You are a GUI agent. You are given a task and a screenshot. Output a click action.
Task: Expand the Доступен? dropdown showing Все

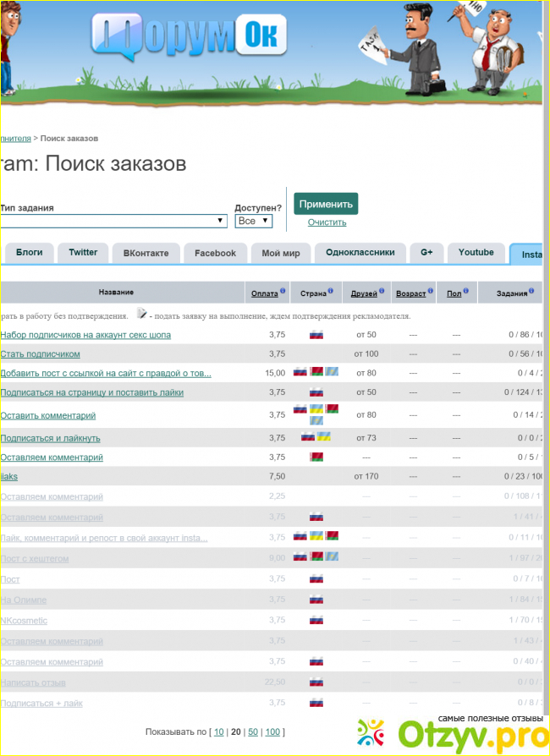[253, 221]
